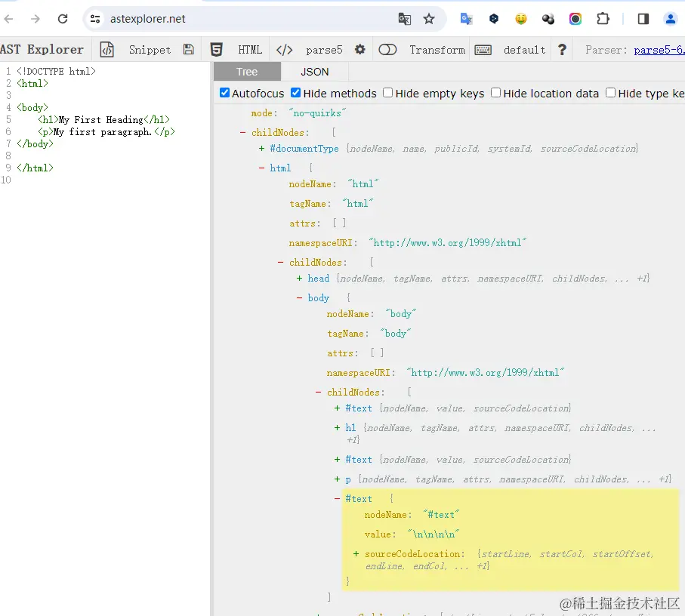
Task: Enable the Hide location data checkbox
Action: pyautogui.click(x=495, y=93)
